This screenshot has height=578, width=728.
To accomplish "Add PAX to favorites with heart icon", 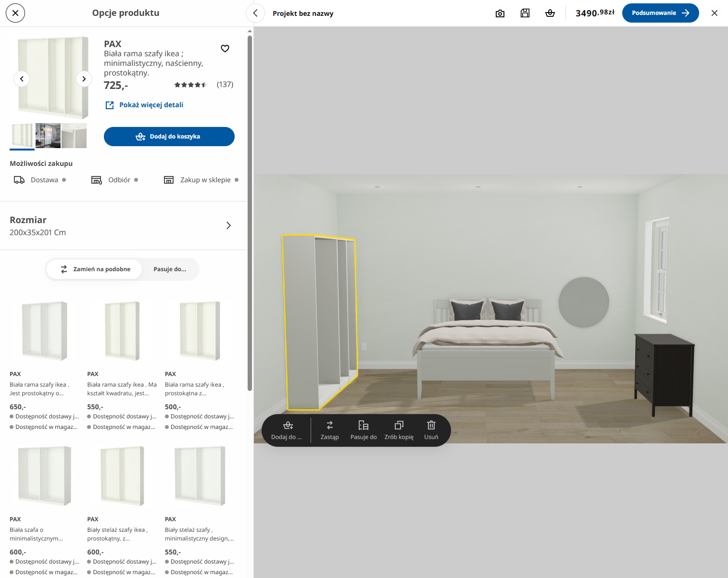I will pyautogui.click(x=225, y=49).
